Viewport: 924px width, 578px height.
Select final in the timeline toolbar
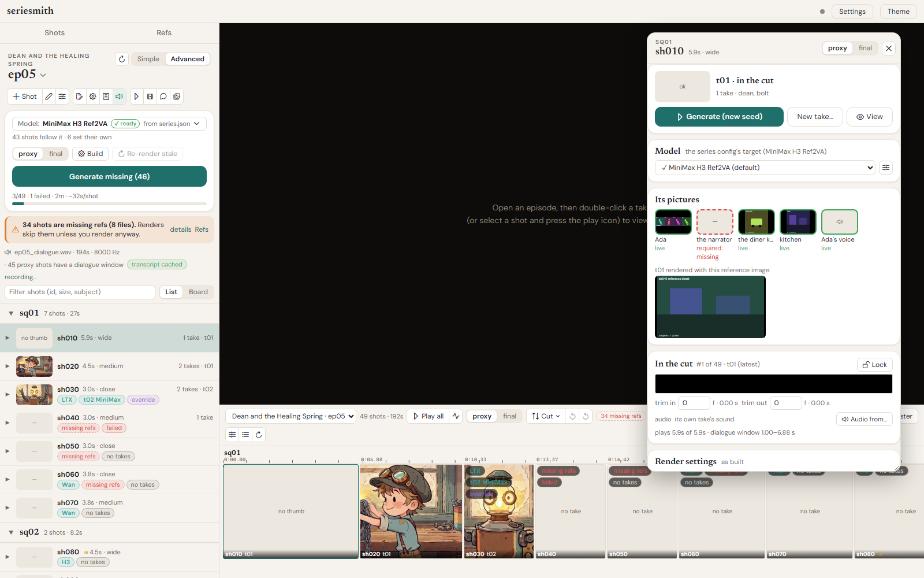(509, 416)
